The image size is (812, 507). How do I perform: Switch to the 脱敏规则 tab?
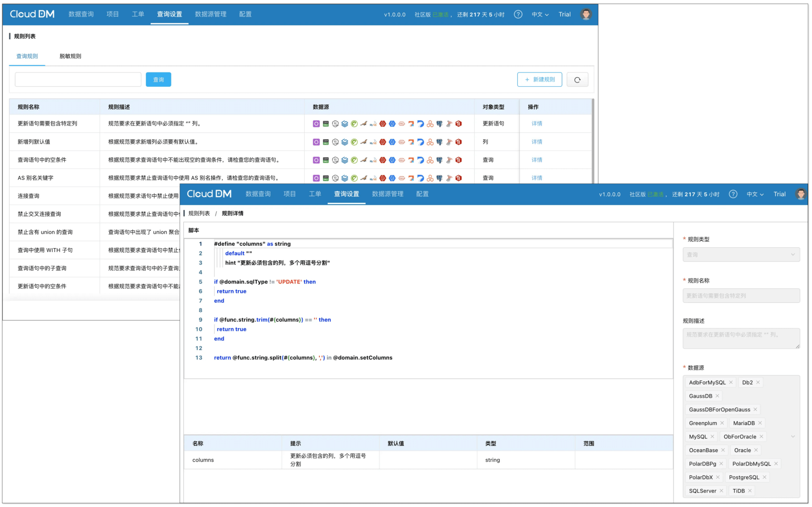[x=70, y=56]
